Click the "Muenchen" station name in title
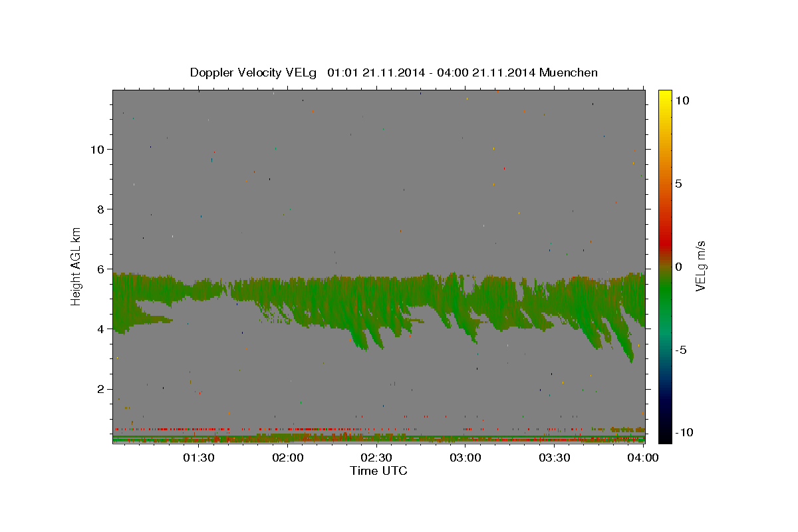The width and height of the screenshot is (798, 532). 569,72
